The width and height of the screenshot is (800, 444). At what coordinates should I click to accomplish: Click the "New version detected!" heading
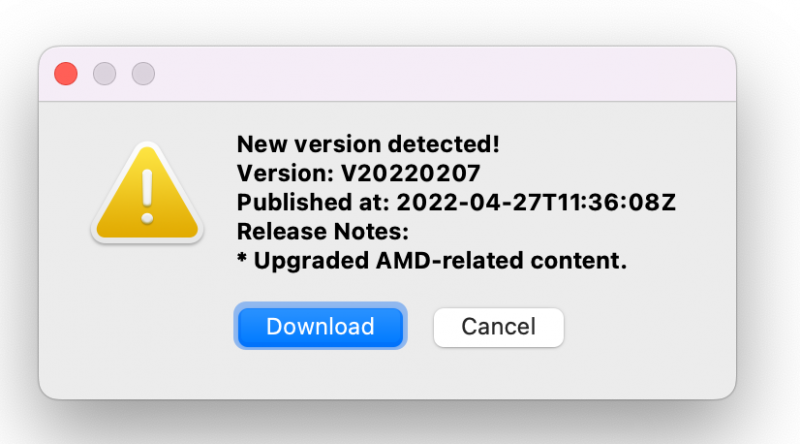(x=367, y=144)
